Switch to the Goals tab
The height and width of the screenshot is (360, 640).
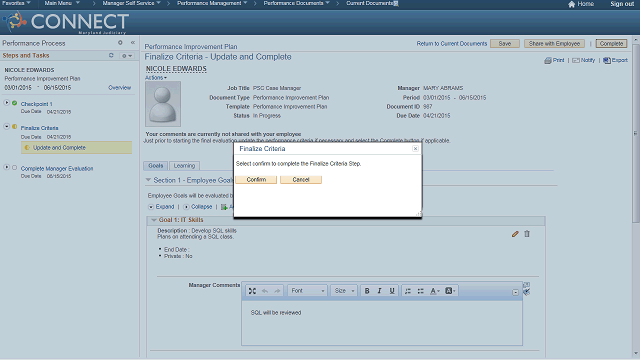tap(156, 166)
